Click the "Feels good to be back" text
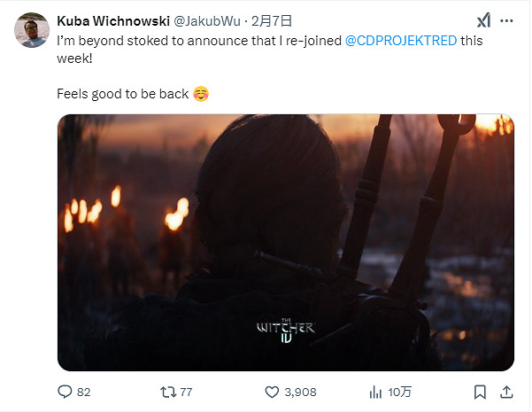The width and height of the screenshot is (532, 412). pos(124,92)
